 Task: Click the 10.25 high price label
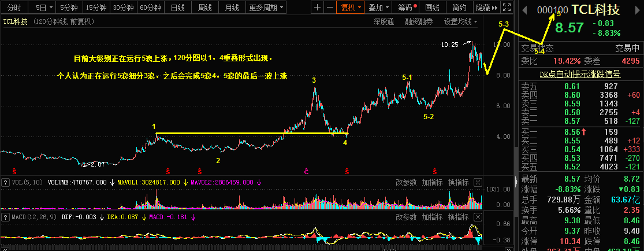point(449,45)
